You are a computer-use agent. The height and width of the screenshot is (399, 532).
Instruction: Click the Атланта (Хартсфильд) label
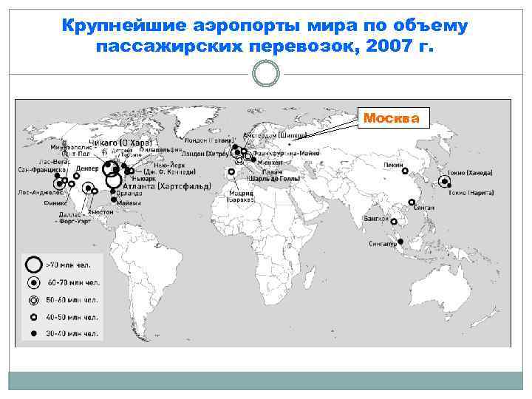pyautogui.click(x=166, y=186)
